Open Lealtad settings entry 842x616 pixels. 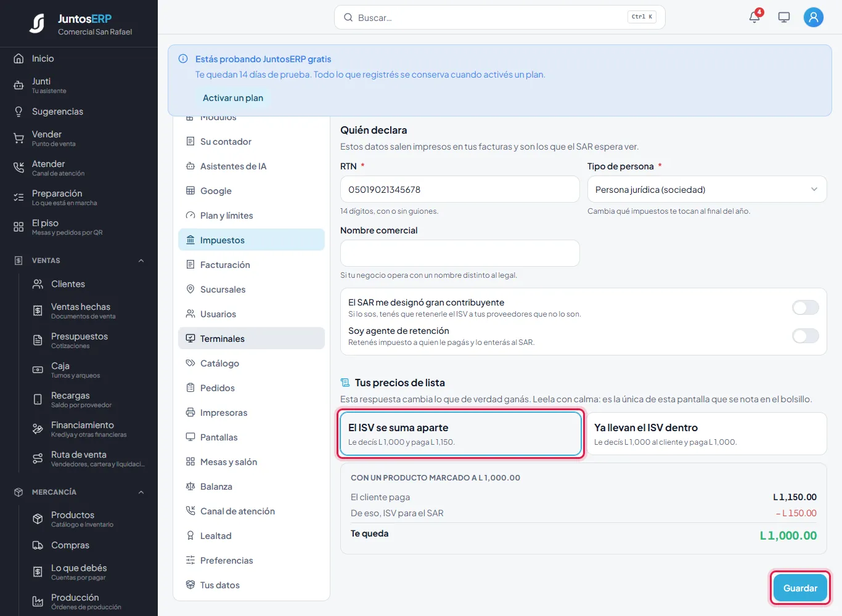(251, 535)
